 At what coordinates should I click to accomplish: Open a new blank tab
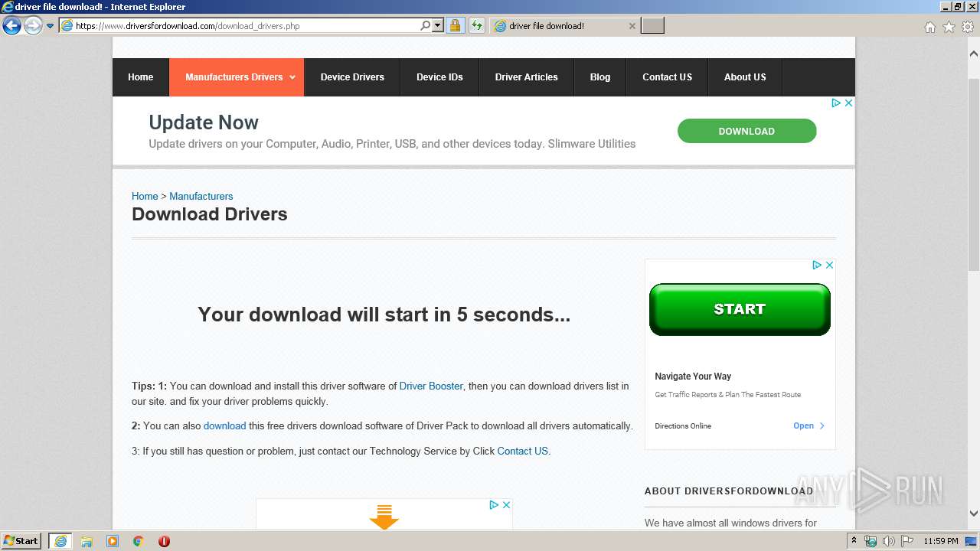652,26
